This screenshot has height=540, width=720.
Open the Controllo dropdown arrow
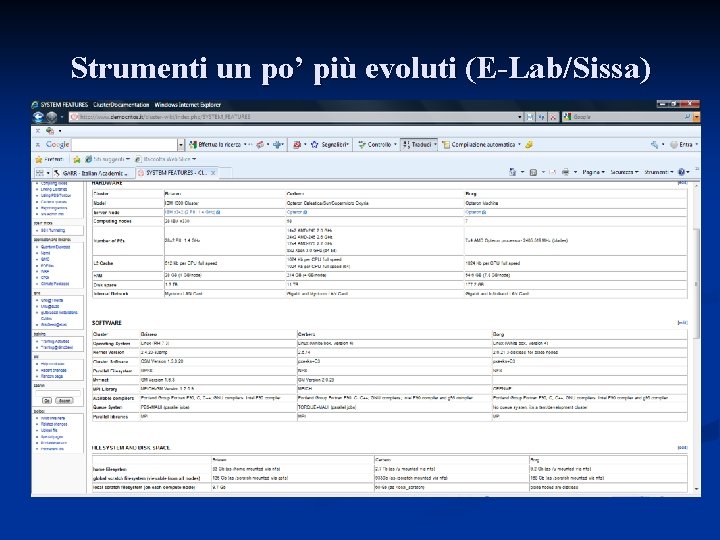tap(395, 145)
